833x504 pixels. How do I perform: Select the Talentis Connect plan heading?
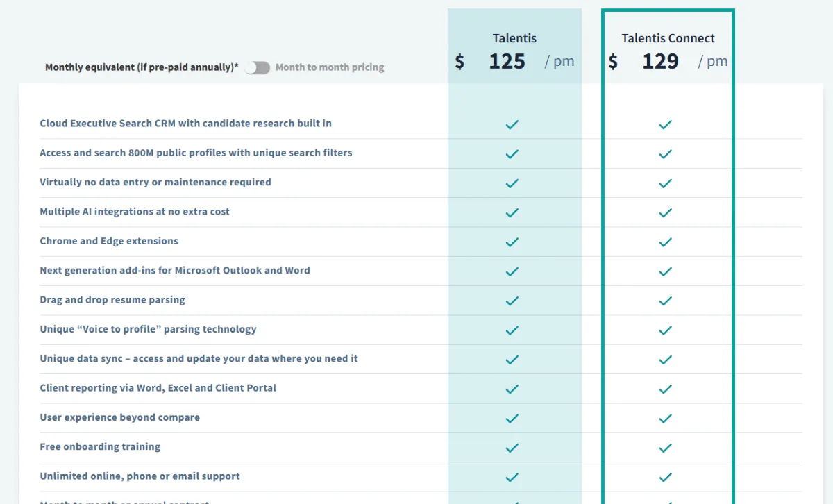tap(668, 38)
